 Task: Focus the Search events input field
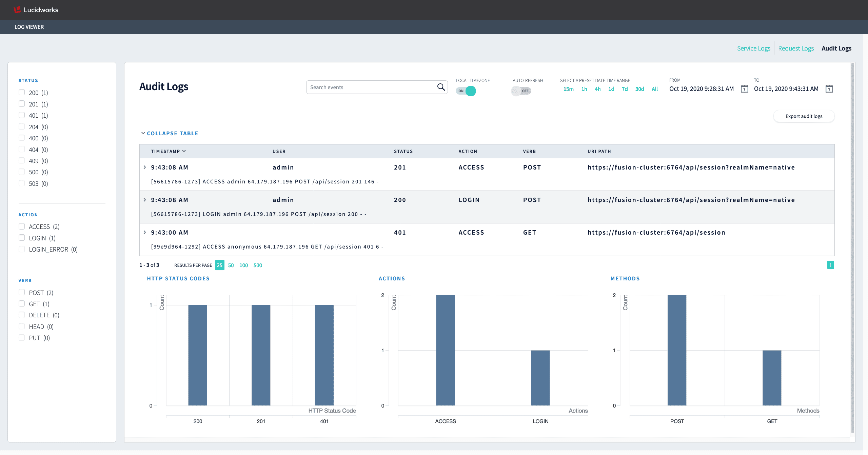(371, 87)
